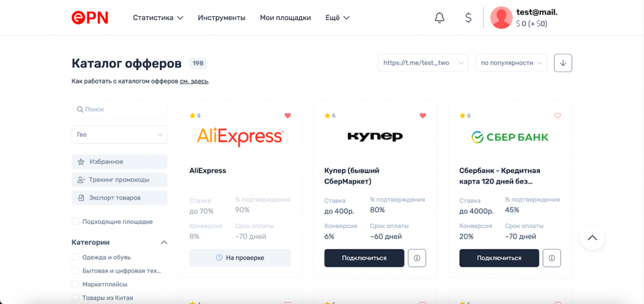The image size is (644, 304).
Task: Open Экспорт товаров
Action: coord(119,198)
